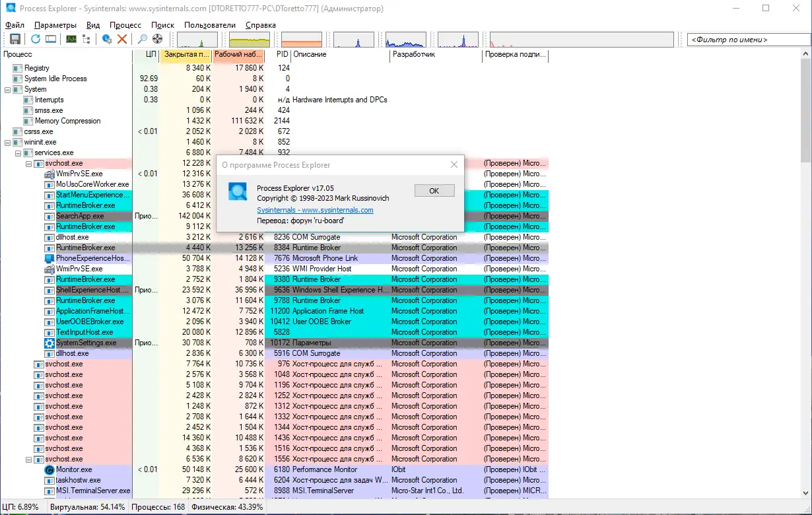Click the Registry process icon

tap(18, 68)
